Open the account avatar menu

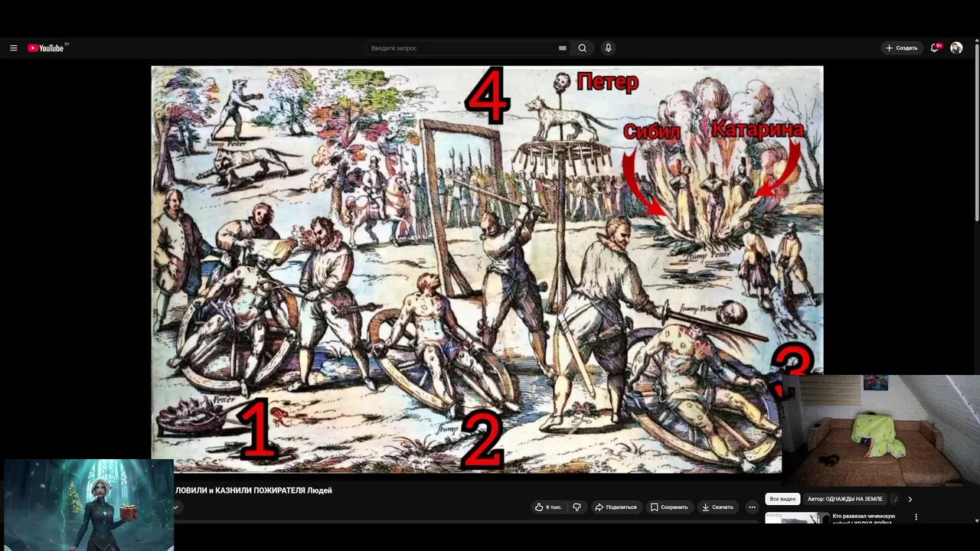956,48
